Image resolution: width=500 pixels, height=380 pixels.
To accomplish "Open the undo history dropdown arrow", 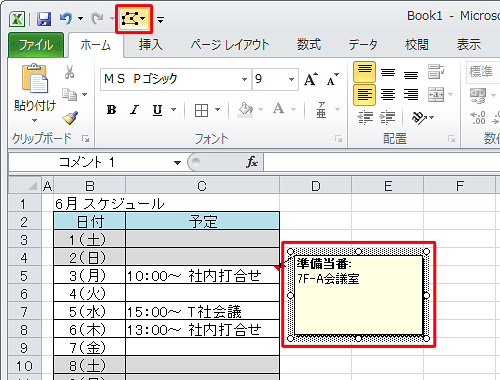I will [80, 18].
